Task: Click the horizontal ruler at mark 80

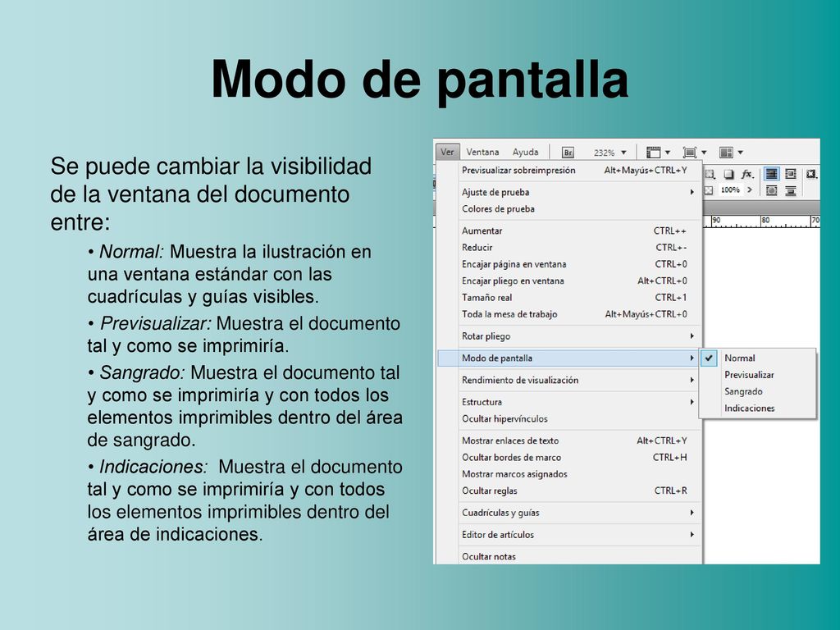Action: point(766,220)
